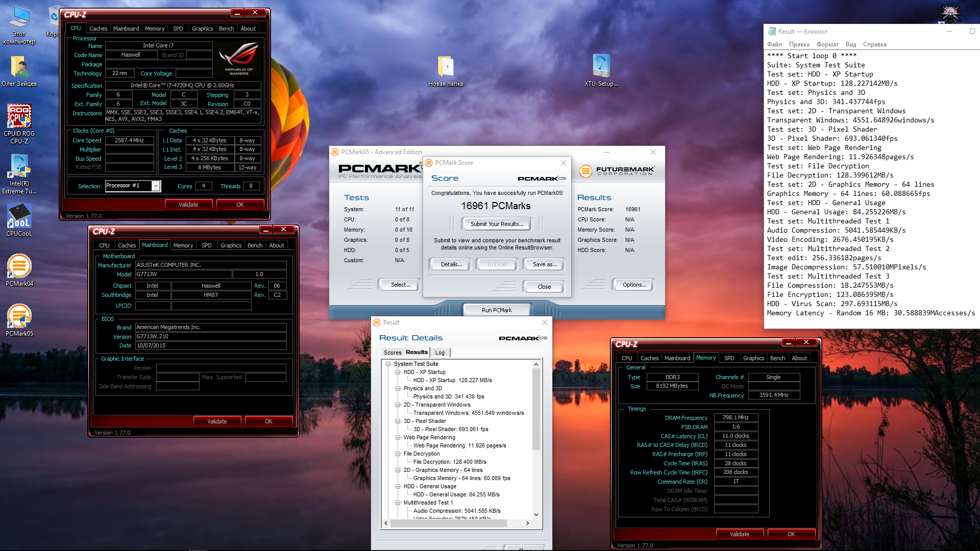
Task: Click the Options button under Results
Action: [634, 285]
